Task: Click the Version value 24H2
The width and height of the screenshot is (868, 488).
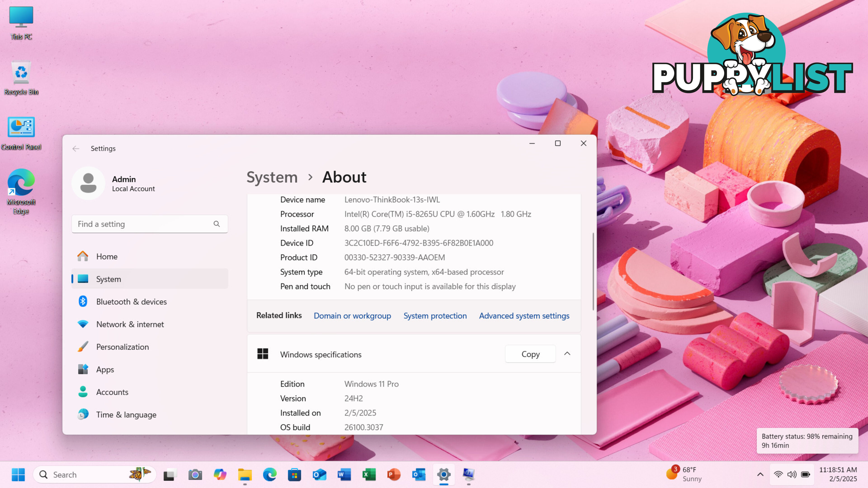Action: 354,398
